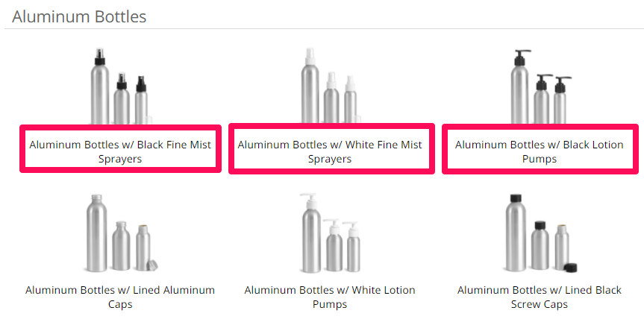Image resolution: width=644 pixels, height=328 pixels.
Task: Open Aluminum Bottles w/ Black Fine Mist Sprayers text link
Action: click(120, 151)
